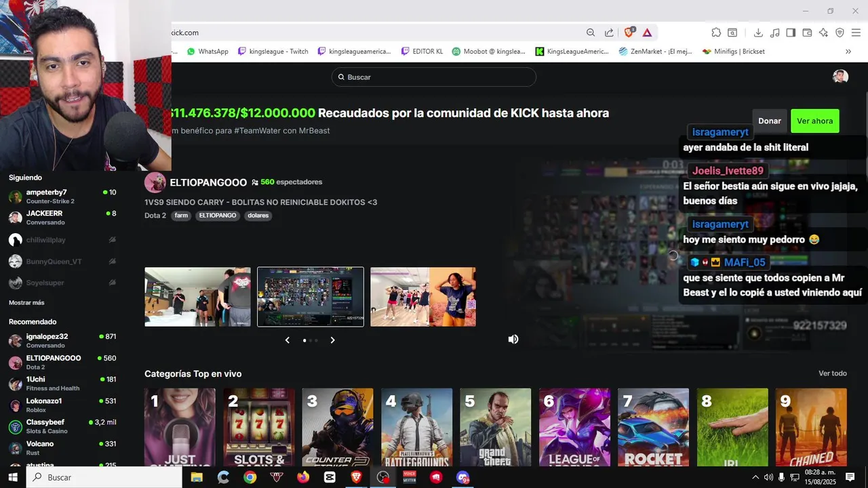Open the ZenMarket bookmark
Image resolution: width=868 pixels, height=488 pixels.
[x=656, y=52]
